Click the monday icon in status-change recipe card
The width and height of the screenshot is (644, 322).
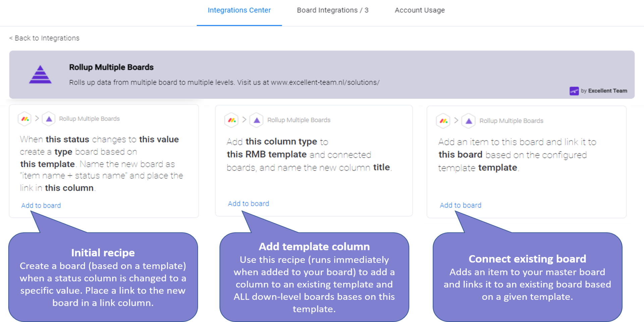25,119
